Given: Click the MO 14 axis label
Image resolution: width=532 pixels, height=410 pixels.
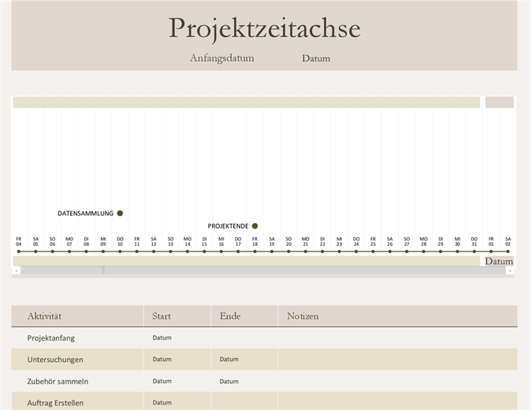Looking at the screenshot, I should pyautogui.click(x=188, y=241).
